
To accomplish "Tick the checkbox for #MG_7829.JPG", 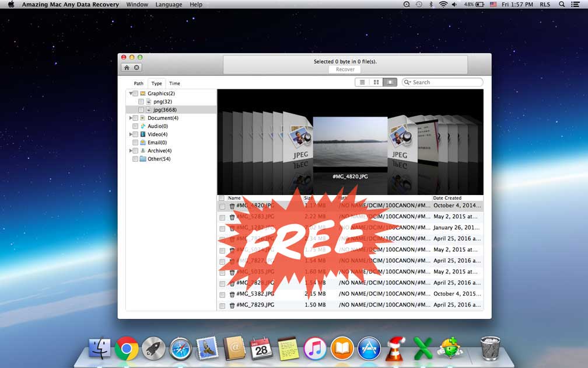I will [222, 305].
